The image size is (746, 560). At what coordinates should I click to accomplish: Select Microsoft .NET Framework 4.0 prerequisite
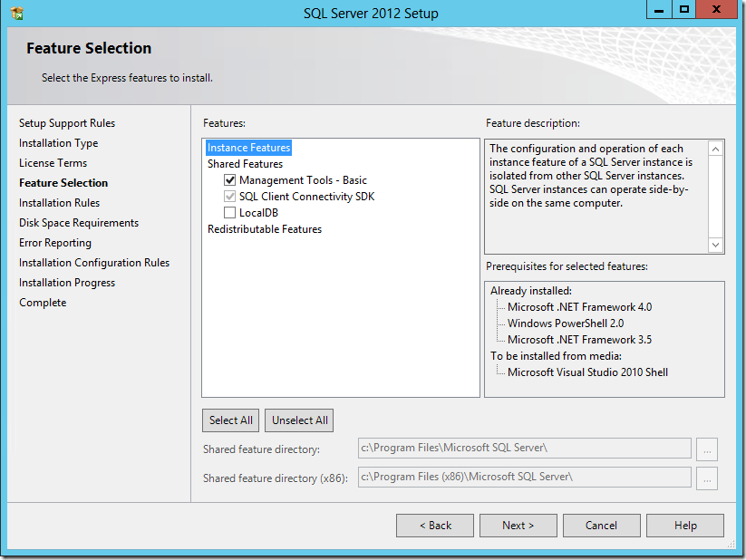click(x=579, y=307)
